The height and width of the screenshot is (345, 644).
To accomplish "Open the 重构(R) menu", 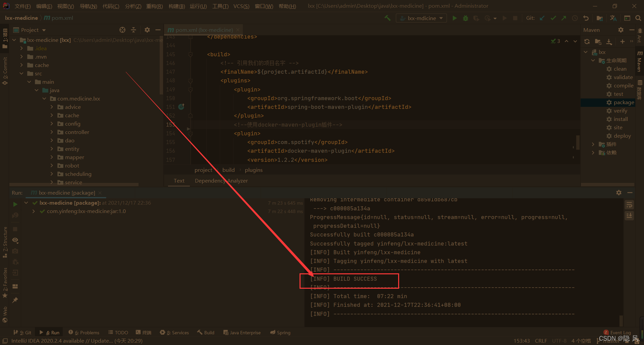I will (154, 6).
